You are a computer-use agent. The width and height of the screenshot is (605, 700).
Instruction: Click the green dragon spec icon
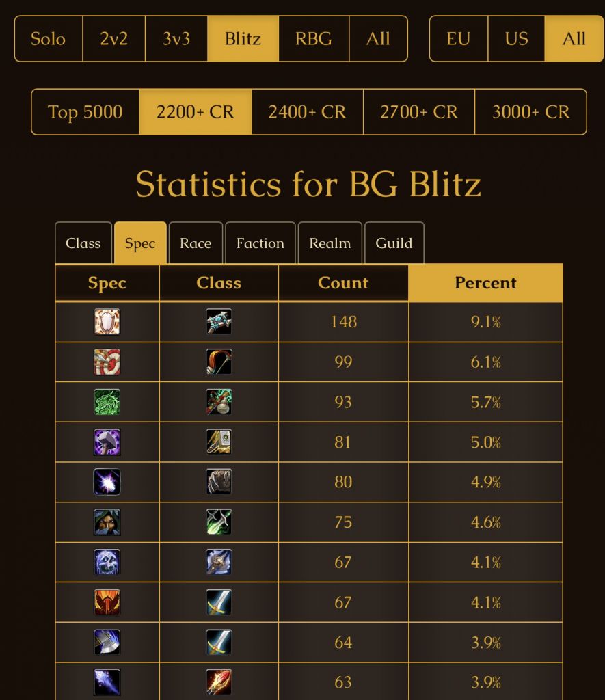[x=107, y=402]
